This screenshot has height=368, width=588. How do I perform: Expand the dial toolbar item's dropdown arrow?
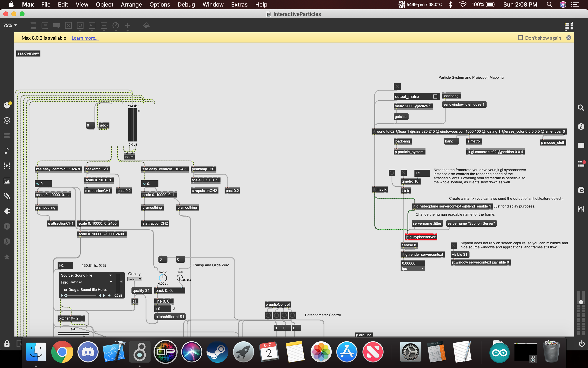tap(116, 31)
